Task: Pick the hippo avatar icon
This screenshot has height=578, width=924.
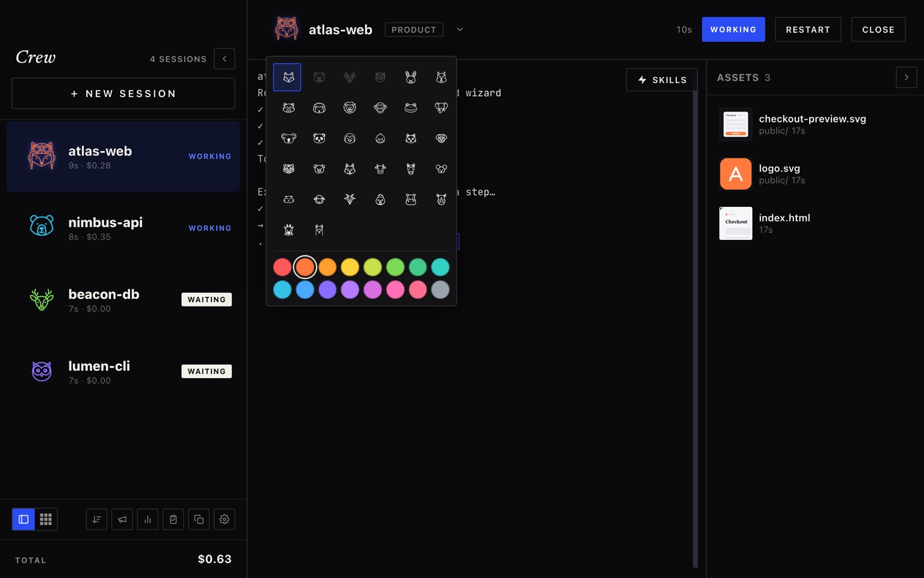Action: point(411,200)
